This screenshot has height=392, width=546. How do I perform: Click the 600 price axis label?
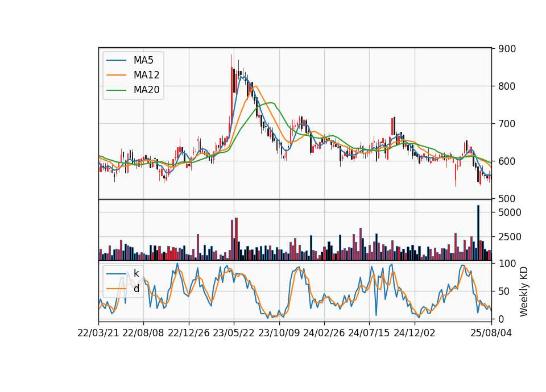tap(507, 161)
